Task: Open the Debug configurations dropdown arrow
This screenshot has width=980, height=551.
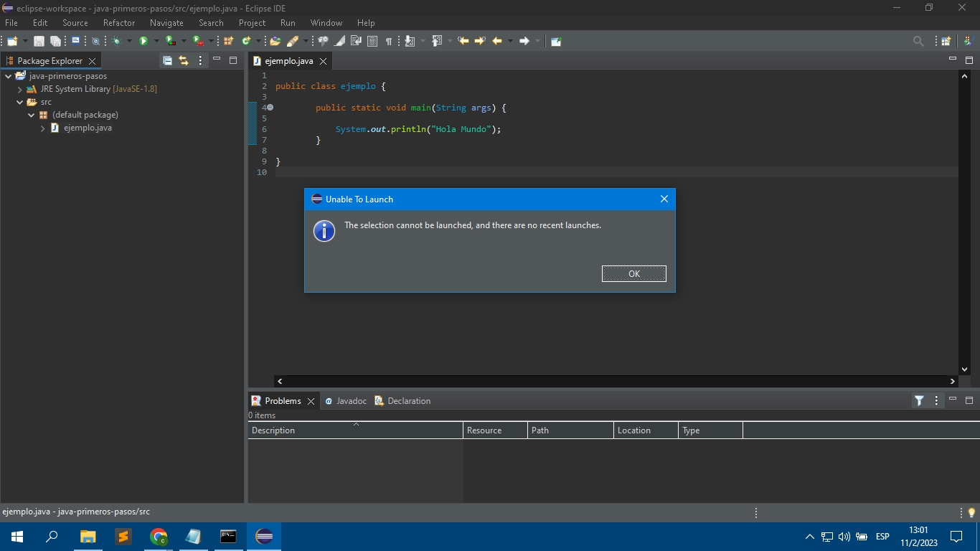Action: (x=129, y=41)
